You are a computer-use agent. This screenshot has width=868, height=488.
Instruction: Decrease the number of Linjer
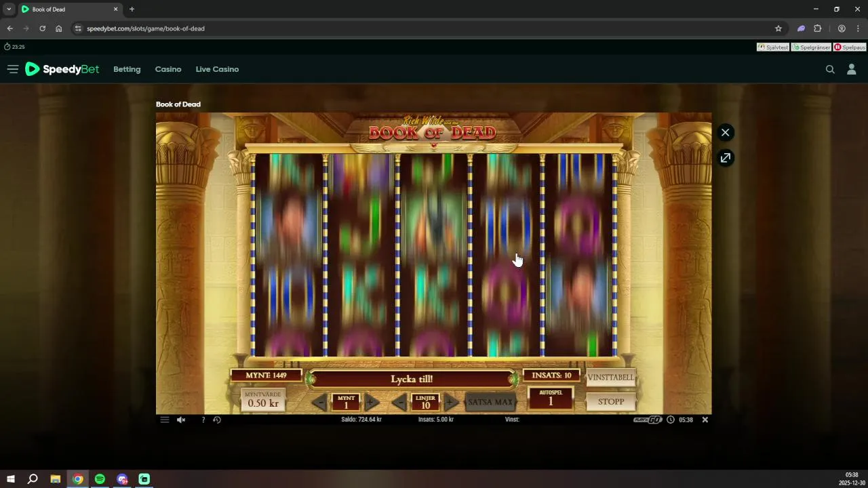[400, 403]
